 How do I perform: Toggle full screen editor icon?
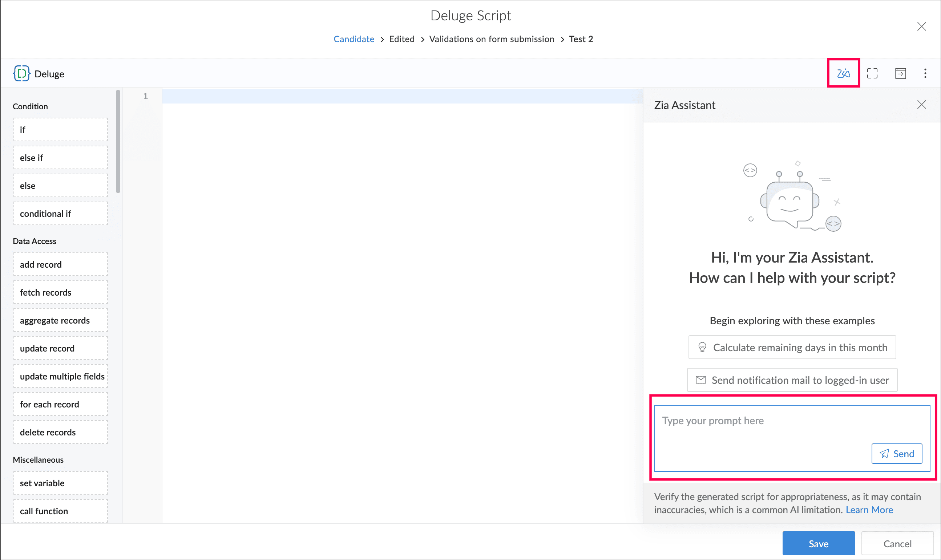coord(872,73)
